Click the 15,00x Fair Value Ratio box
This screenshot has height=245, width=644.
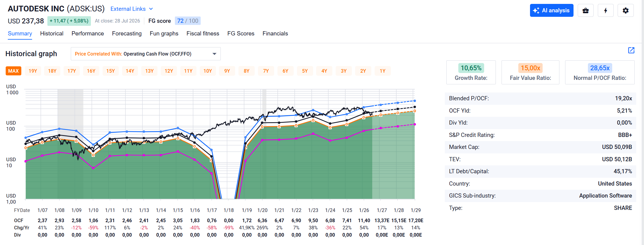[x=530, y=72]
